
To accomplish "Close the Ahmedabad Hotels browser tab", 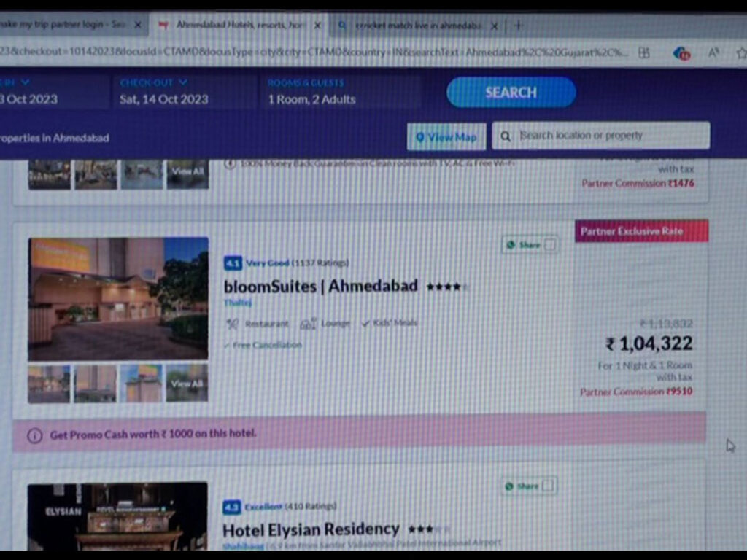I will pos(318,26).
